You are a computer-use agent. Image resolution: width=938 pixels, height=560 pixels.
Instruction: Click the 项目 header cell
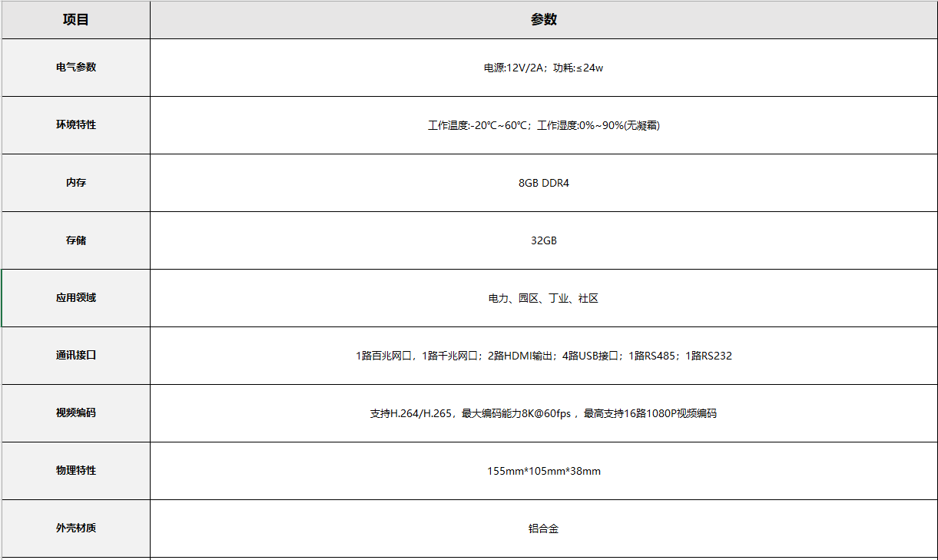(76, 20)
